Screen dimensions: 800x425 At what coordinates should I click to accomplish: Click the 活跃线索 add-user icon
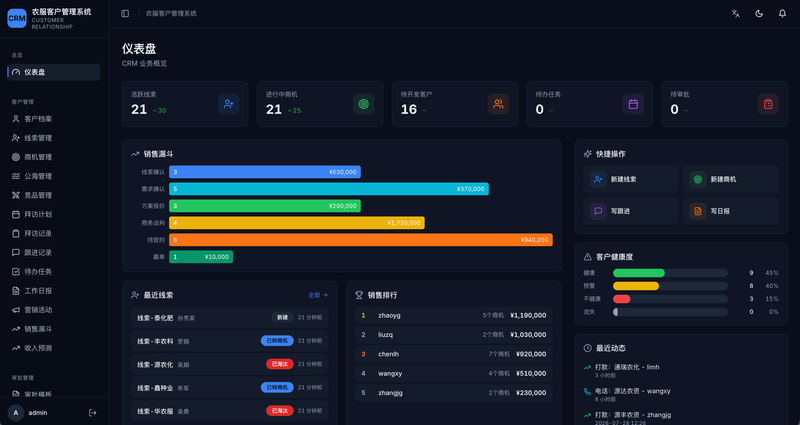[229, 104]
